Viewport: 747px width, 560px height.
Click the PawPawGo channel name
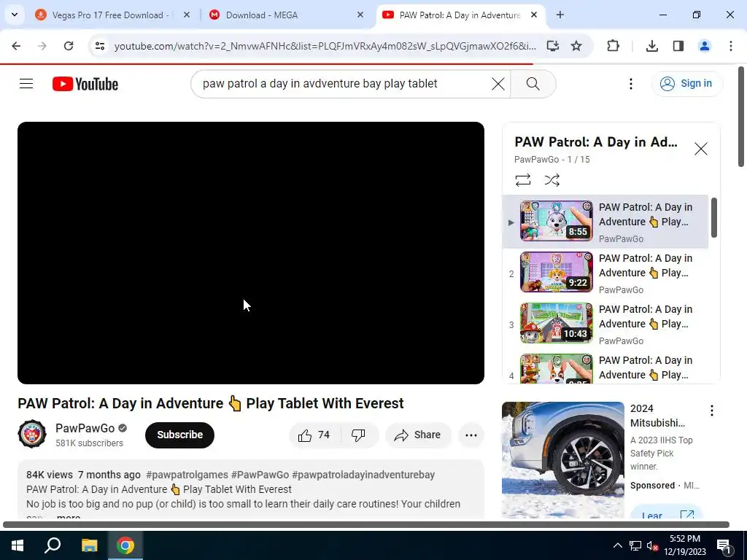(85, 428)
